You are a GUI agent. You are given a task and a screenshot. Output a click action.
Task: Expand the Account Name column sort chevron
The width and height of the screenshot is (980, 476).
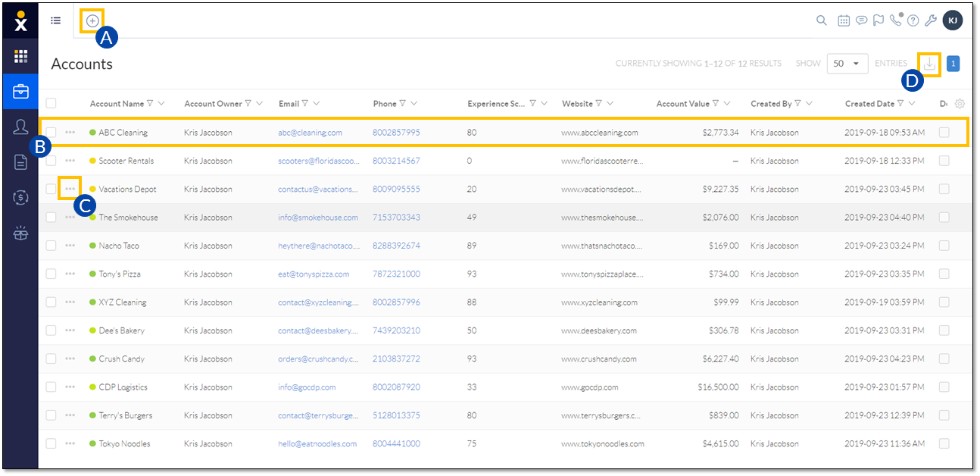[x=161, y=104]
